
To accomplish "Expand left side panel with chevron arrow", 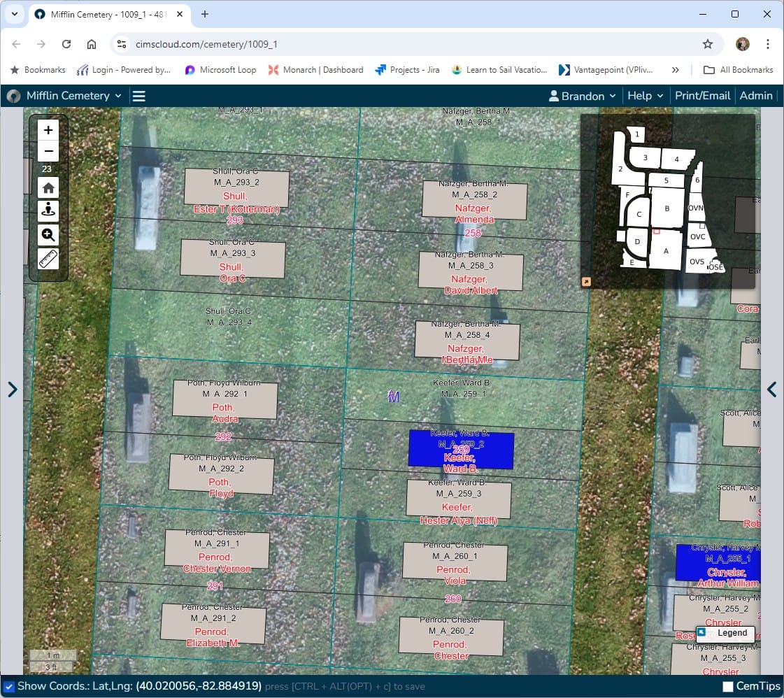I will tap(12, 390).
